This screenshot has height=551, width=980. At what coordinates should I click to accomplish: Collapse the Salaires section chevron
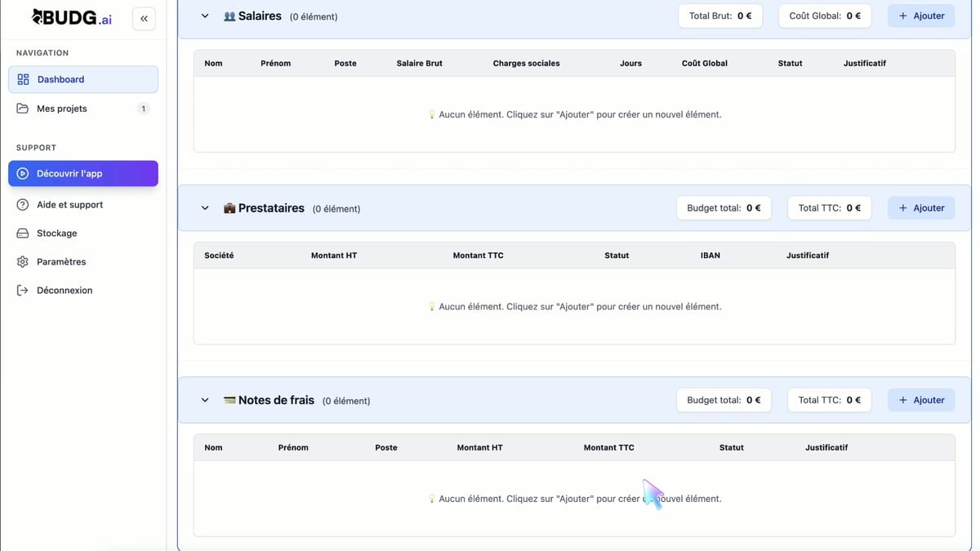205,16
